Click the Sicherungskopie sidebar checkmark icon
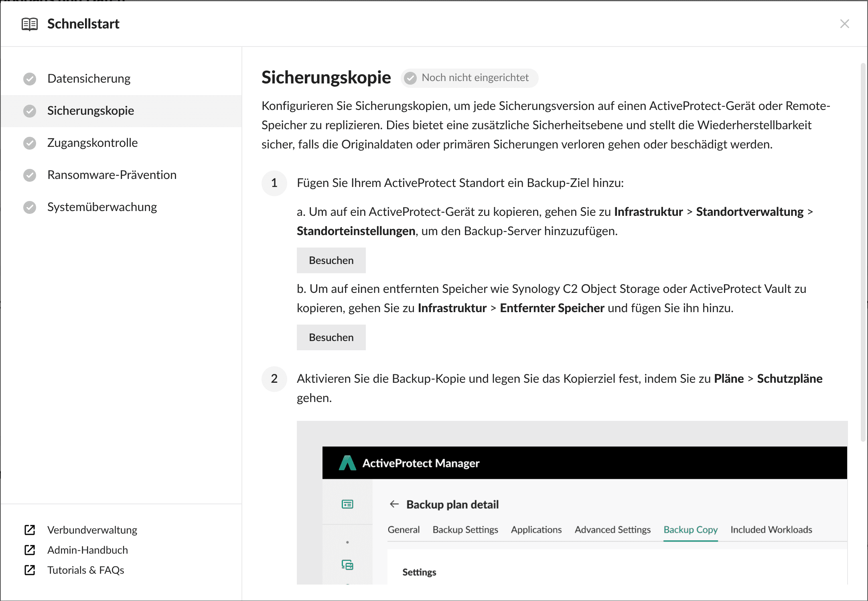Image resolution: width=868 pixels, height=601 pixels. [30, 111]
